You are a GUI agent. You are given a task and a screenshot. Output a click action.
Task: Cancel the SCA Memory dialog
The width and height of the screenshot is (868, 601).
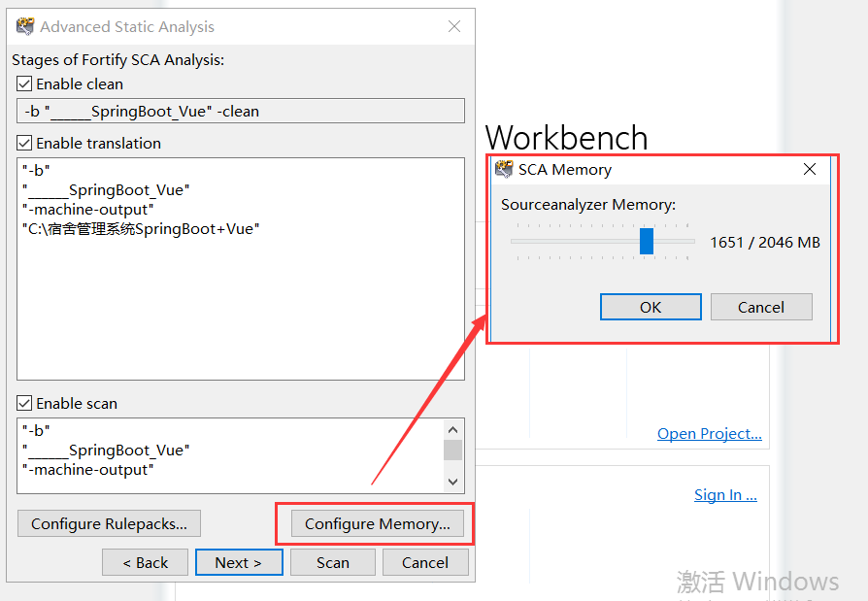tap(761, 307)
